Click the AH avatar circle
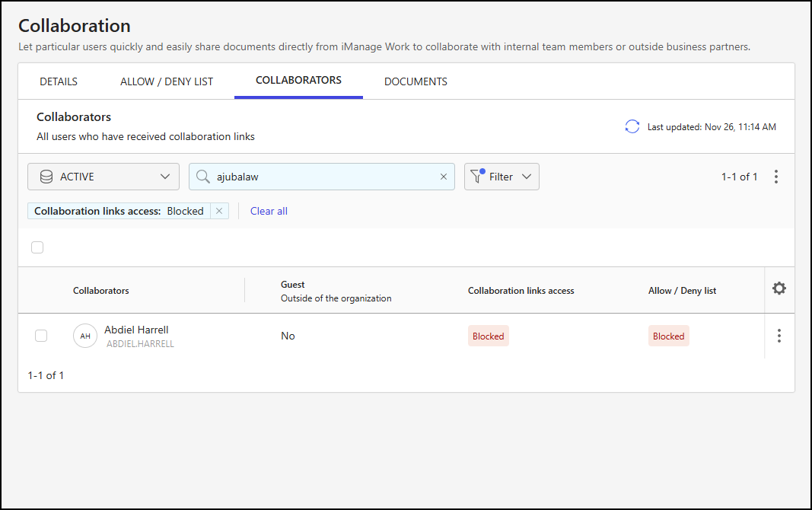This screenshot has height=510, width=812. coord(84,336)
